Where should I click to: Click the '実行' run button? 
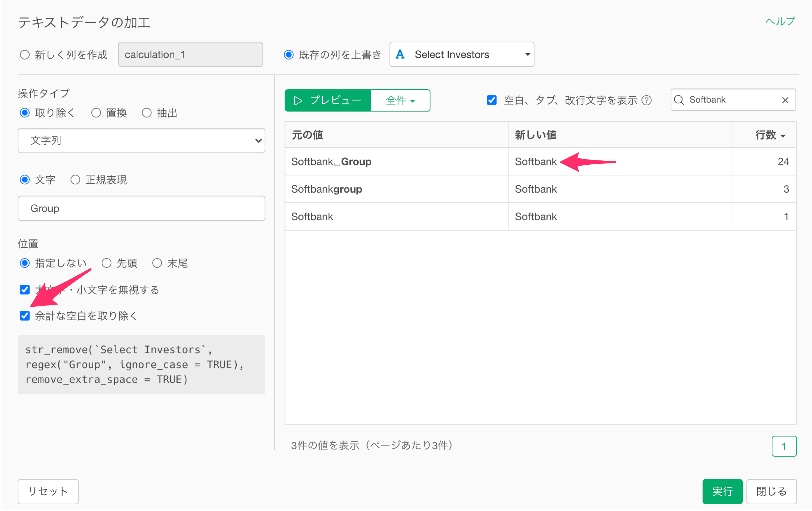pos(722,491)
